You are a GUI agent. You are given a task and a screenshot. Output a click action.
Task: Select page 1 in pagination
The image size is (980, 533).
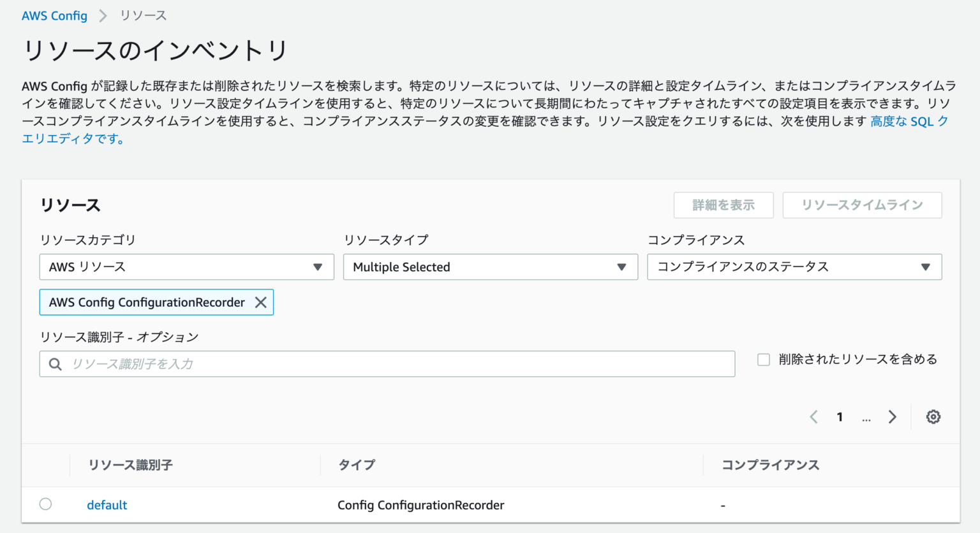[840, 416]
